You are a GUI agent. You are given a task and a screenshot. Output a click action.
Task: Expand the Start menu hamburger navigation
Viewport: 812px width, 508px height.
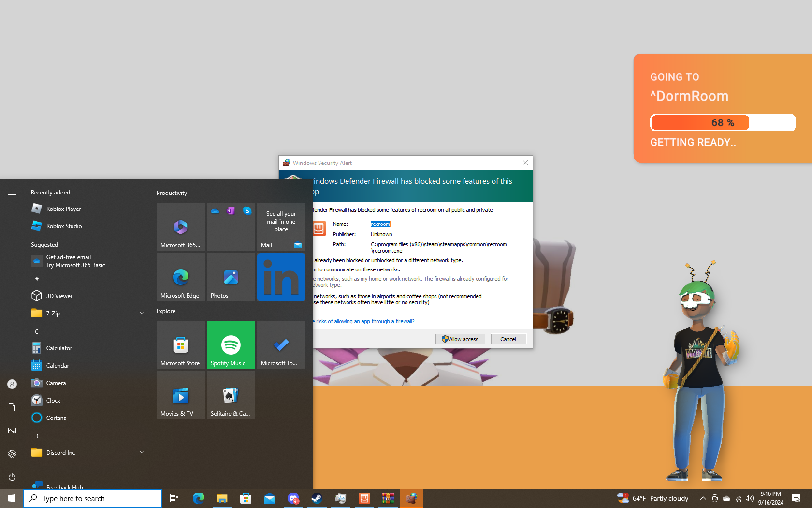coord(12,193)
